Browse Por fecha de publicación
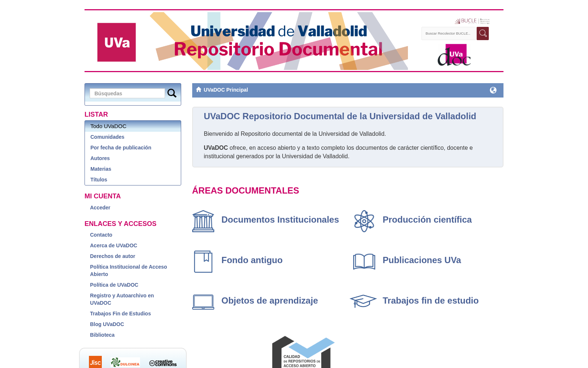 coord(121,148)
